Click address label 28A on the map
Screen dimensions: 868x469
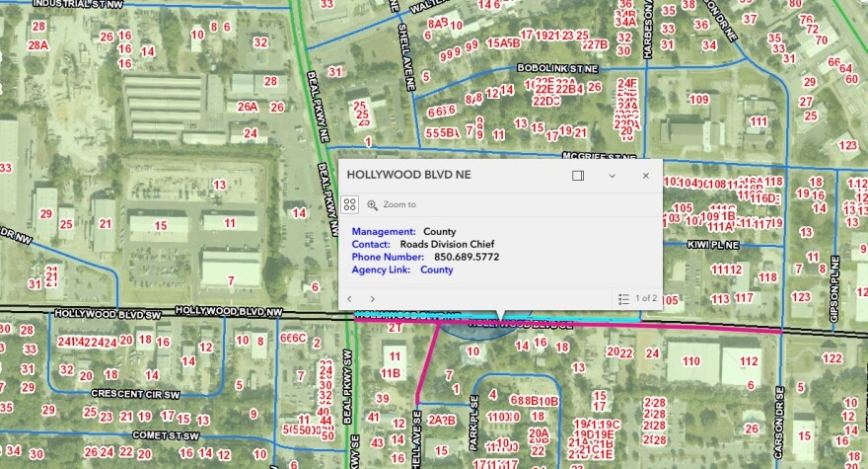[x=38, y=45]
